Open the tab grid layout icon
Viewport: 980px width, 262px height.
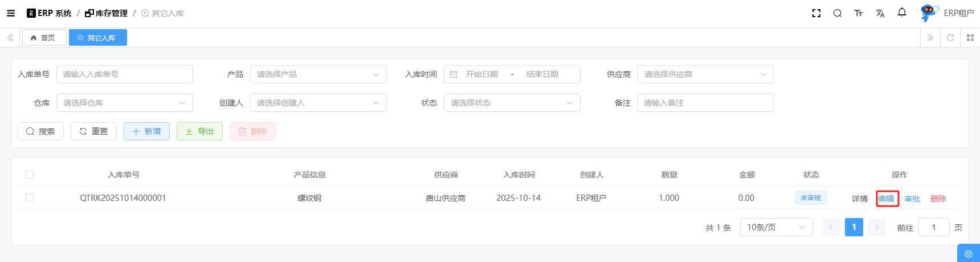coord(970,38)
